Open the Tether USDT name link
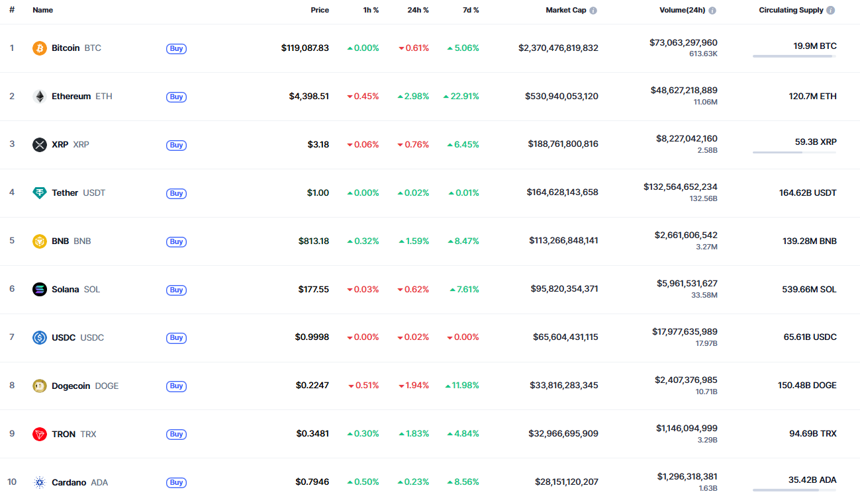The width and height of the screenshot is (860, 504). click(79, 193)
